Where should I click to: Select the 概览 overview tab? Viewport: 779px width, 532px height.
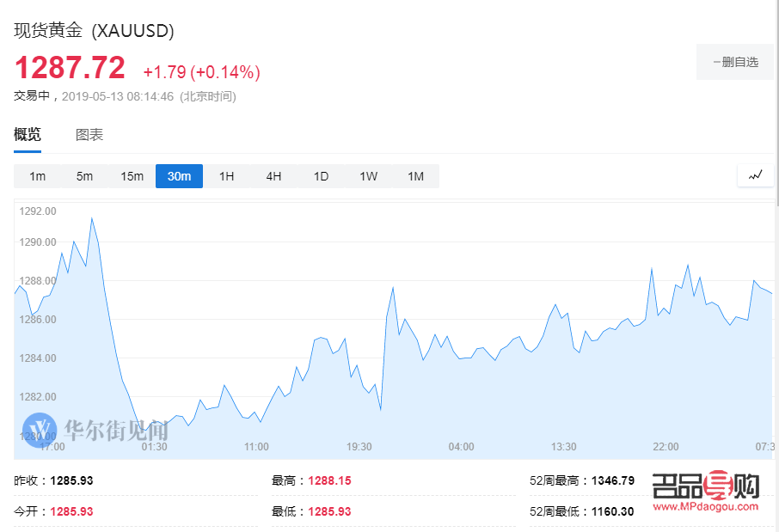(x=28, y=134)
